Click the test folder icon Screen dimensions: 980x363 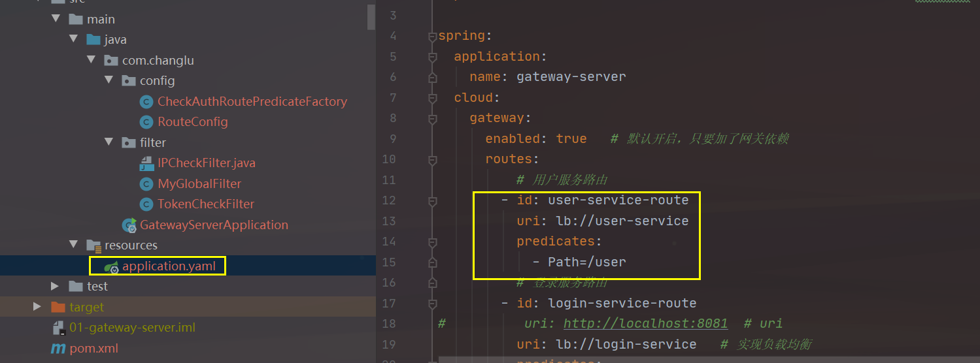76,287
